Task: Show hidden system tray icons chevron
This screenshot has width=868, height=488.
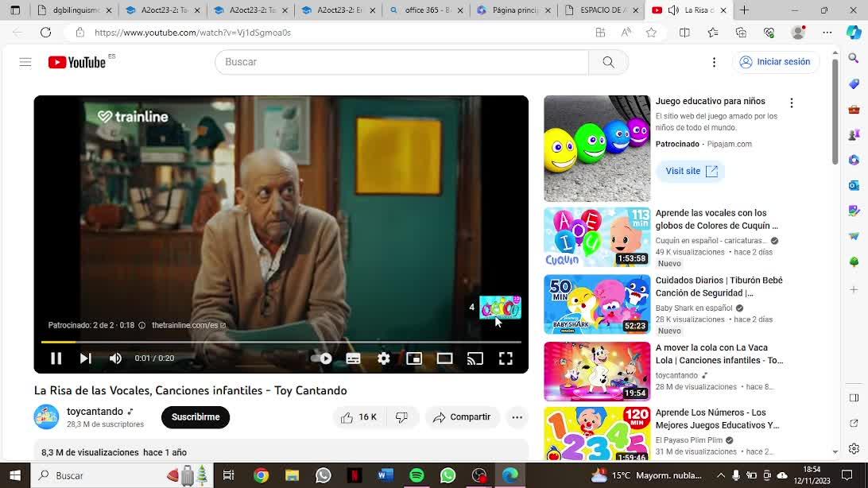Action: tap(721, 475)
